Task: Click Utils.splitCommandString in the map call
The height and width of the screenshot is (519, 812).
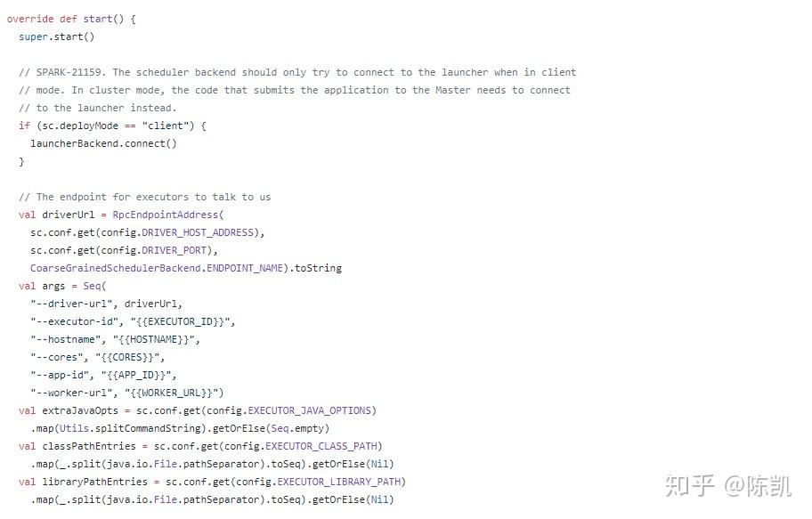Action: 121,428
